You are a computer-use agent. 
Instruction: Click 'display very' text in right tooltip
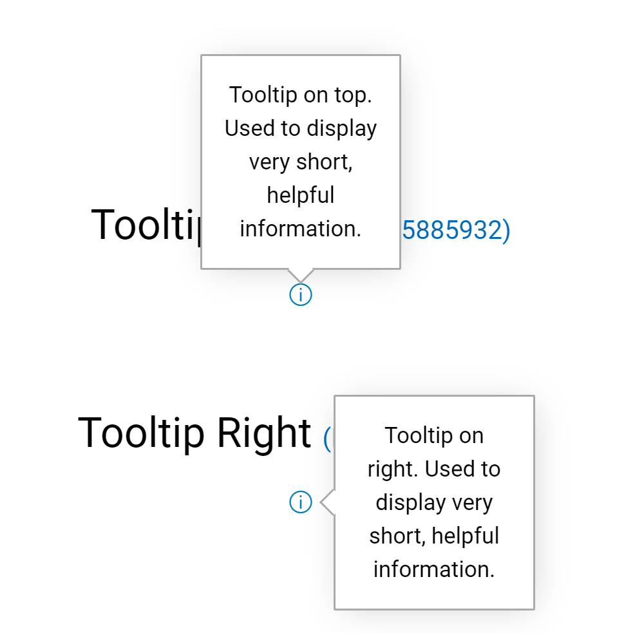[x=434, y=503]
